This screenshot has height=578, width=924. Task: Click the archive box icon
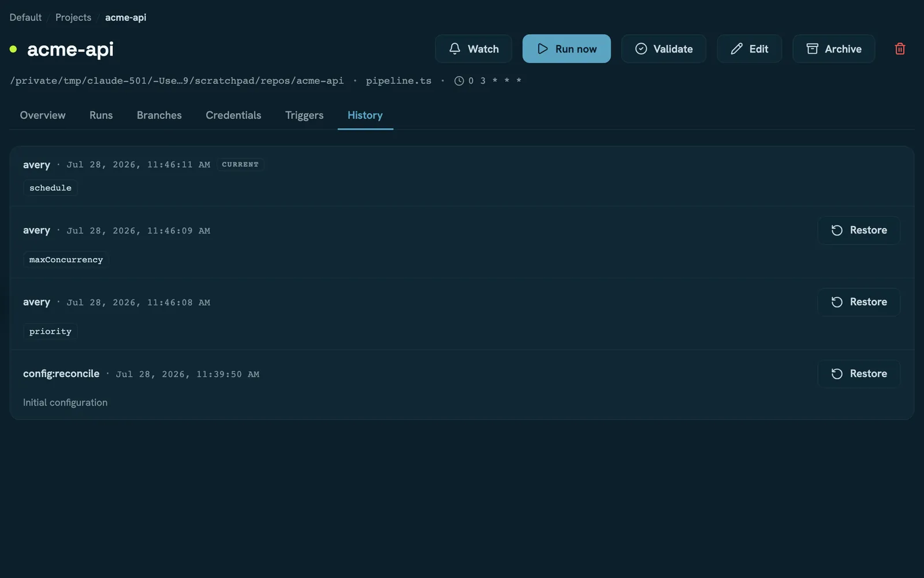tap(812, 49)
